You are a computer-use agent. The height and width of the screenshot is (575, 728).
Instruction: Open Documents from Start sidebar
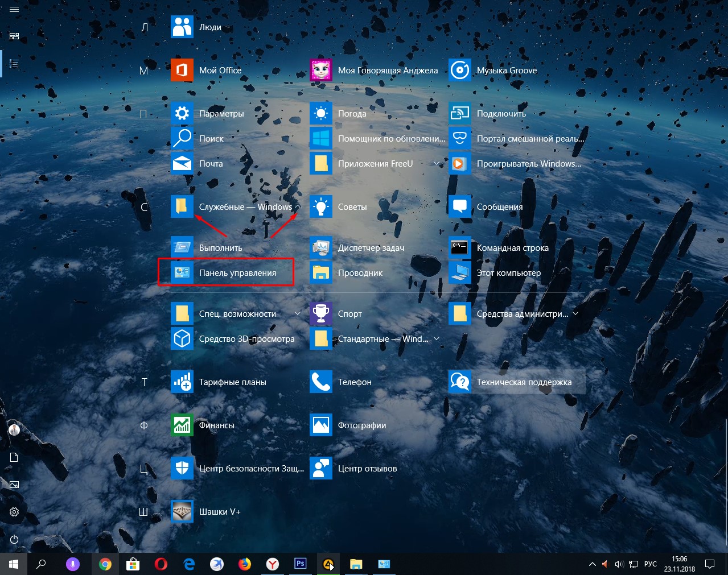pyautogui.click(x=14, y=457)
